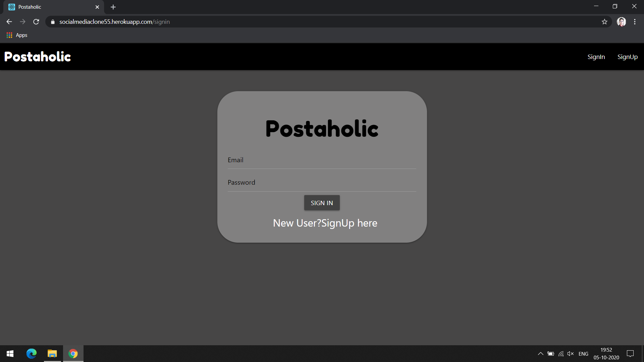The width and height of the screenshot is (644, 362).
Task: Open Chrome three-dot menu
Action: [635, 22]
